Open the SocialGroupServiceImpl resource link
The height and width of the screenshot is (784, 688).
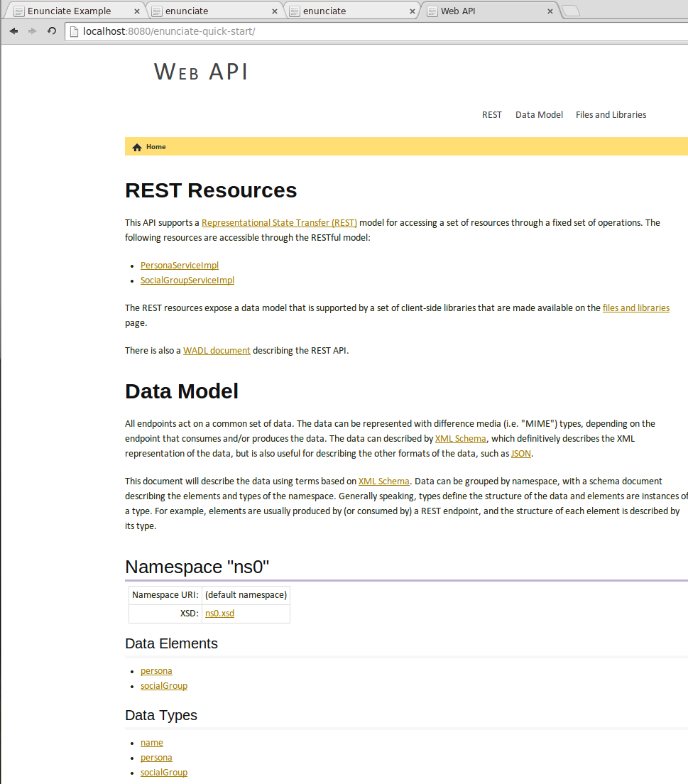click(187, 281)
